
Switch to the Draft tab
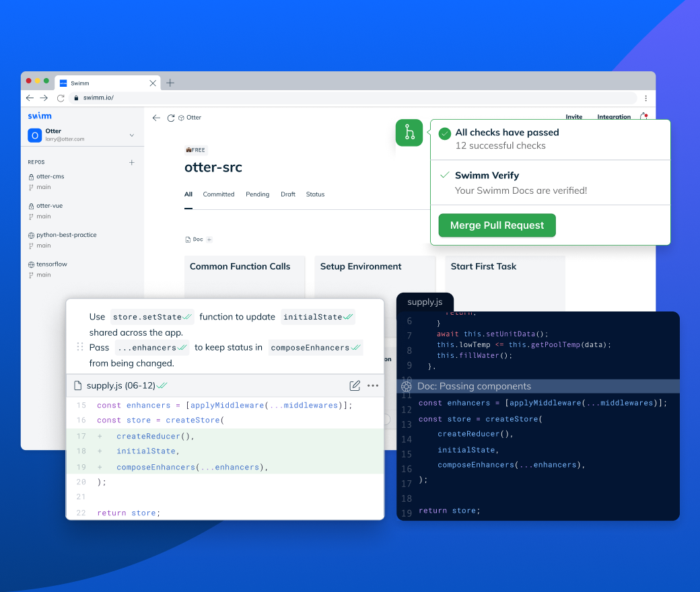tap(288, 194)
